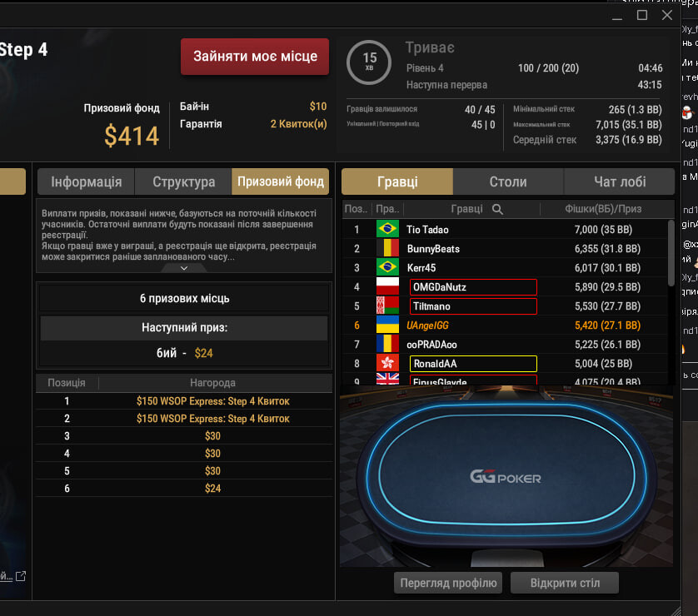698x616 pixels.
Task: Click the Перегляд профілю button
Action: click(448, 583)
